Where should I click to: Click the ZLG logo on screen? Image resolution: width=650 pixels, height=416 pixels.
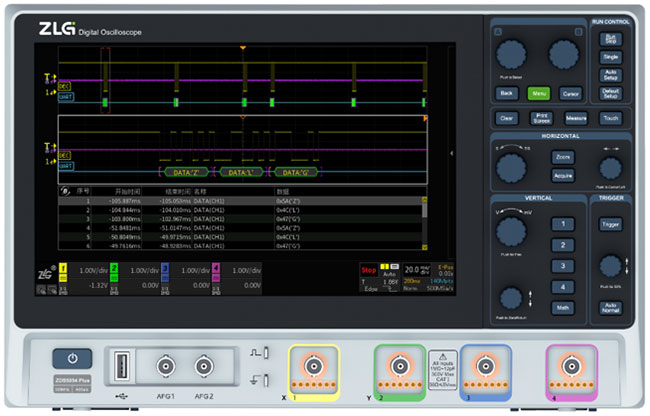[45, 271]
